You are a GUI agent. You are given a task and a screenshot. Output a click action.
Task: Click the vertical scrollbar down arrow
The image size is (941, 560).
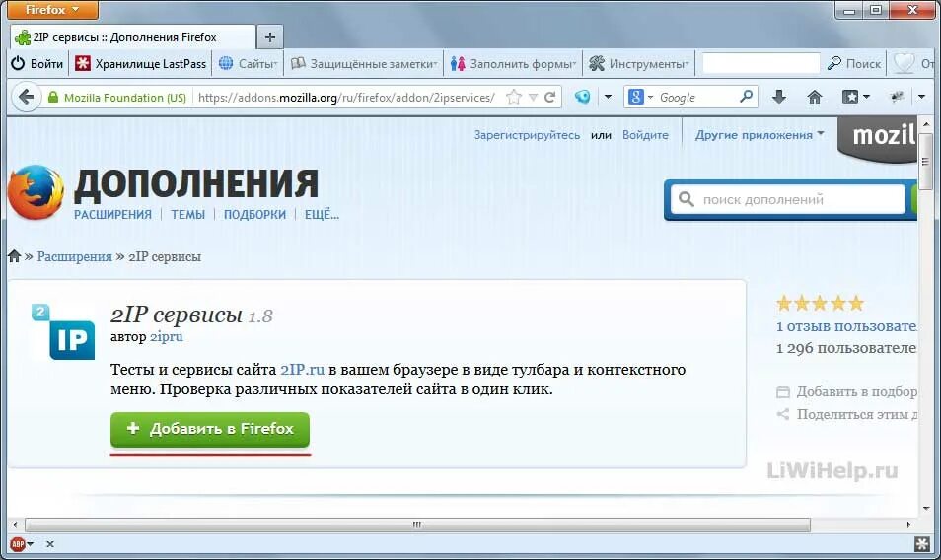click(927, 509)
